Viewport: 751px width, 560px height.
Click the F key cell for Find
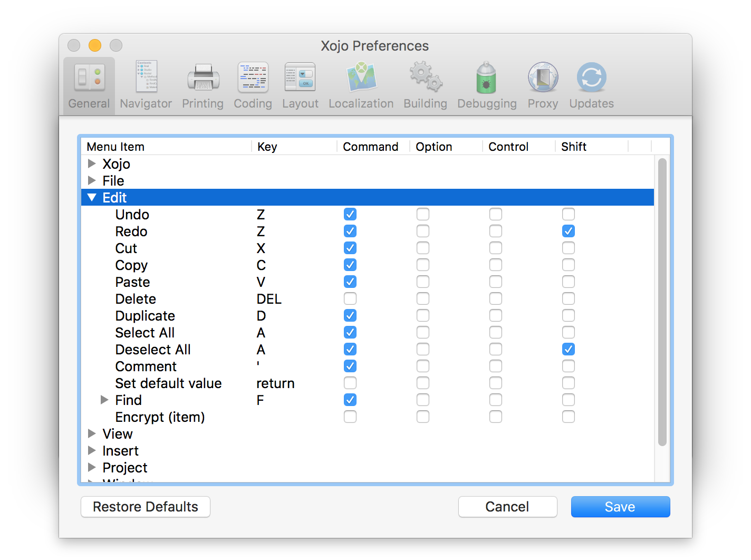(261, 400)
